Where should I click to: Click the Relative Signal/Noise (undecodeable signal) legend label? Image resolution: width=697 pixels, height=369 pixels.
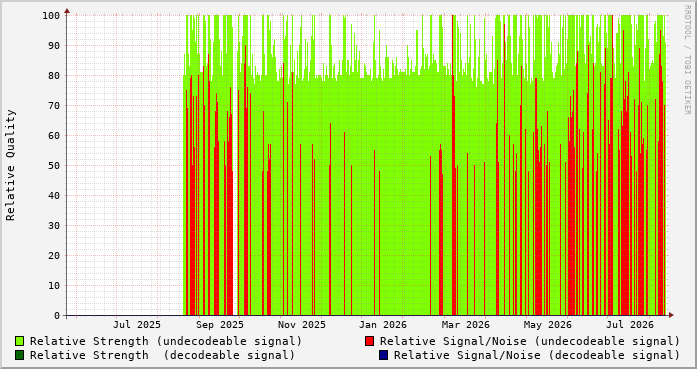[530, 341]
